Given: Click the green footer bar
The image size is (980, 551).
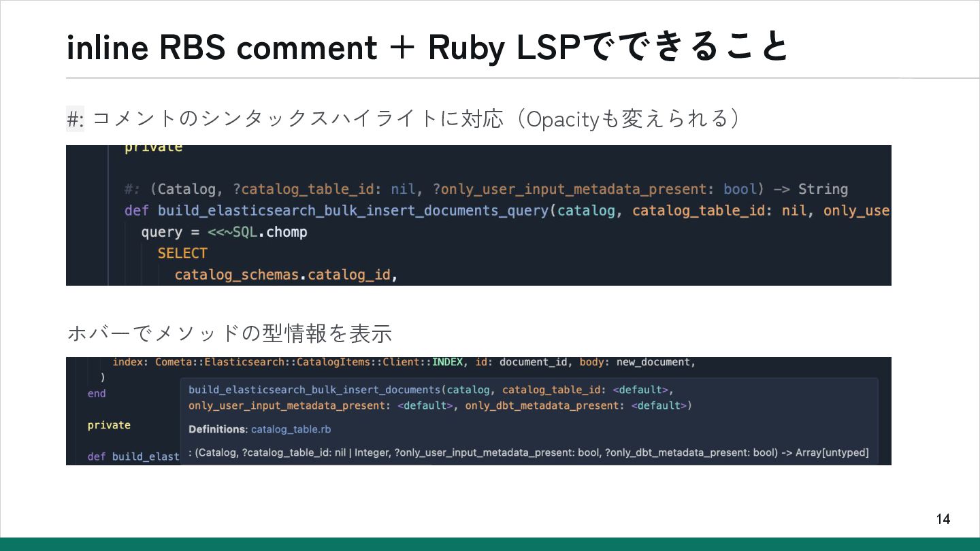Looking at the screenshot, I should click(490, 544).
